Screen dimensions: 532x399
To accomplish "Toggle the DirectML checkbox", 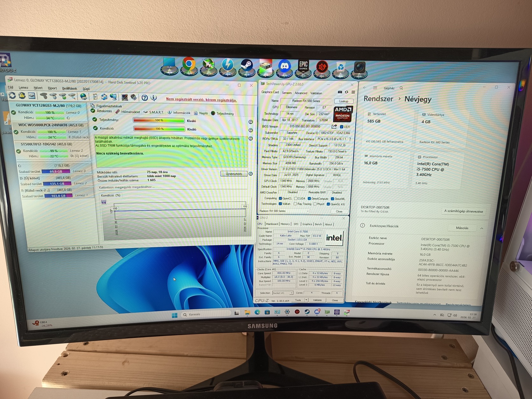I will 332,199.
